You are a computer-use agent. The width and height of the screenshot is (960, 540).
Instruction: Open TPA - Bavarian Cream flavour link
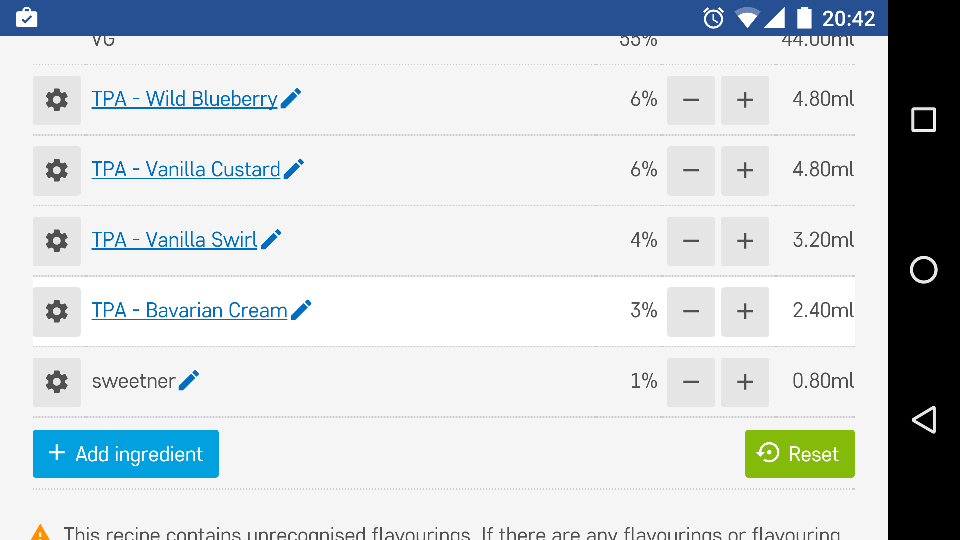click(189, 310)
